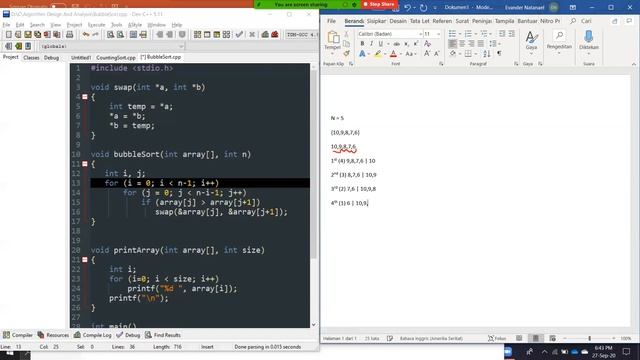Toggle Superscript button in Word ribbon
This screenshot has height=360, width=640.
click(x=416, y=44)
